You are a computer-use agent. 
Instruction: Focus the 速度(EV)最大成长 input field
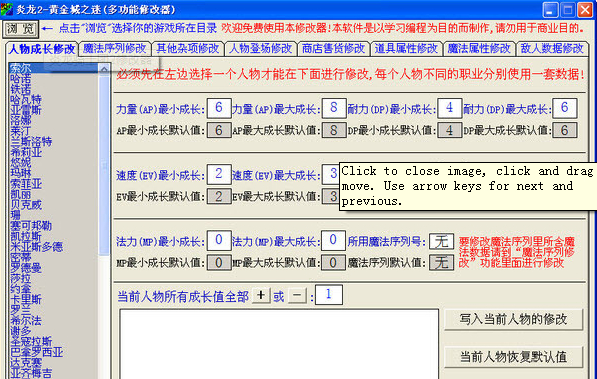(x=331, y=174)
